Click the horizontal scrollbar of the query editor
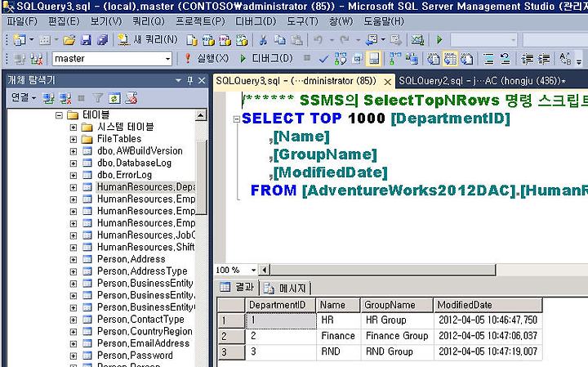This screenshot has width=588, height=367. 382,270
